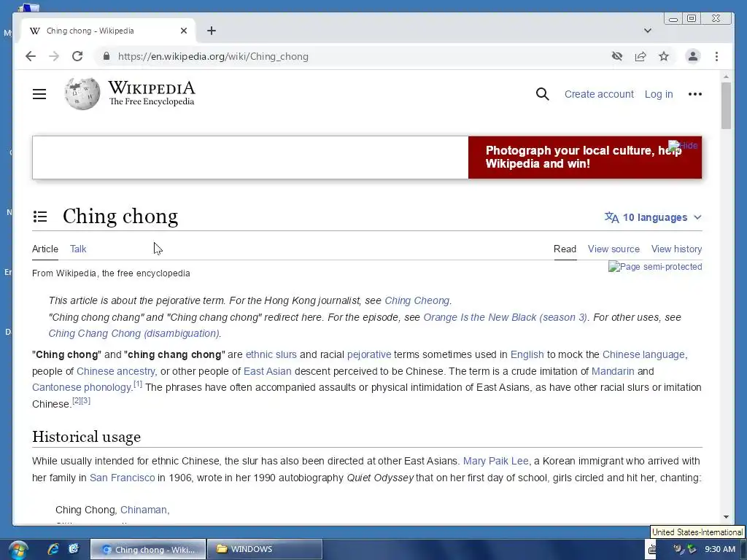Open Chrome three-dot menu
Screen dimensions: 747x560
tap(716, 56)
